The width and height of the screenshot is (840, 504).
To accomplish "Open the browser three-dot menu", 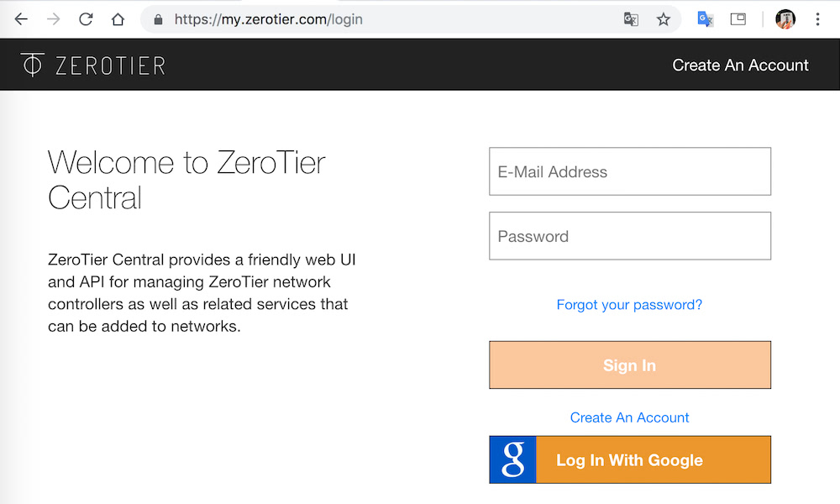I will pyautogui.click(x=817, y=19).
